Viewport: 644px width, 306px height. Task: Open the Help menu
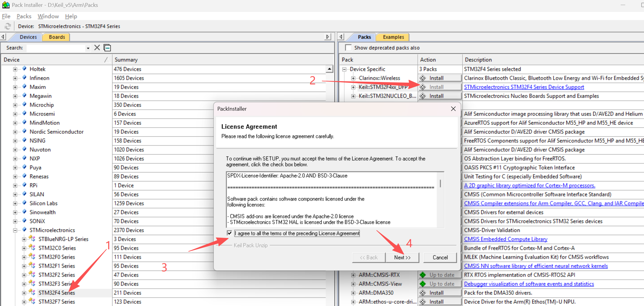click(71, 16)
